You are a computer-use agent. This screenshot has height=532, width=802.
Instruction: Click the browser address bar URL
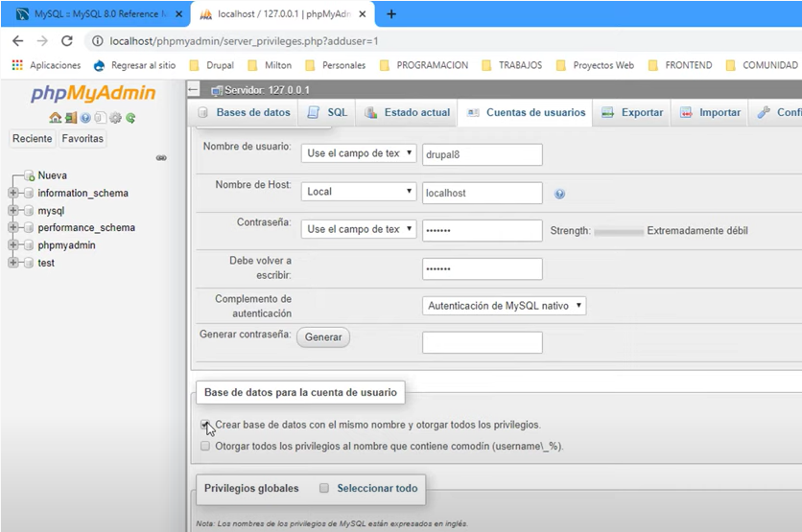pyautogui.click(x=244, y=41)
